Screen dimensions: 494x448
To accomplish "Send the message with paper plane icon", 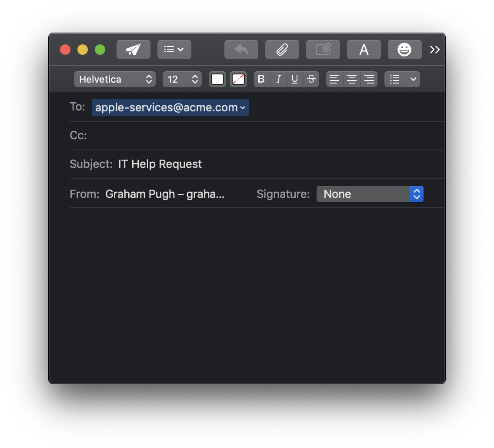I will pyautogui.click(x=133, y=50).
